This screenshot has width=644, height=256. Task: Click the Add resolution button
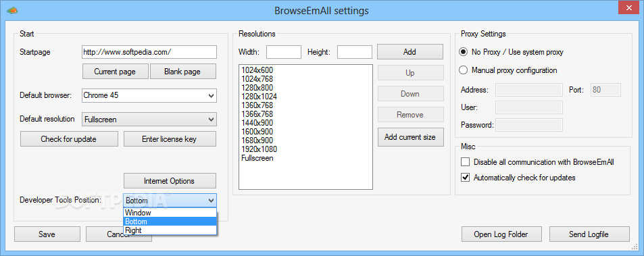pyautogui.click(x=410, y=52)
